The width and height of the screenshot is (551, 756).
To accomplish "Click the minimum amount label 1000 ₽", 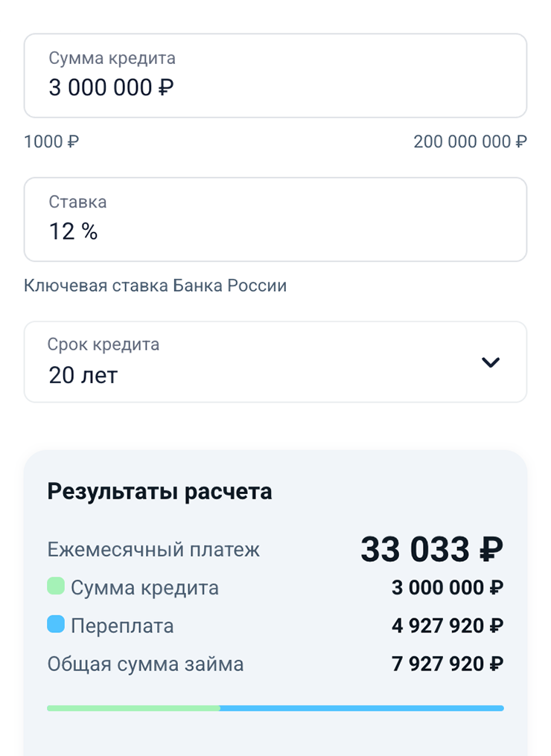I will click(x=51, y=141).
